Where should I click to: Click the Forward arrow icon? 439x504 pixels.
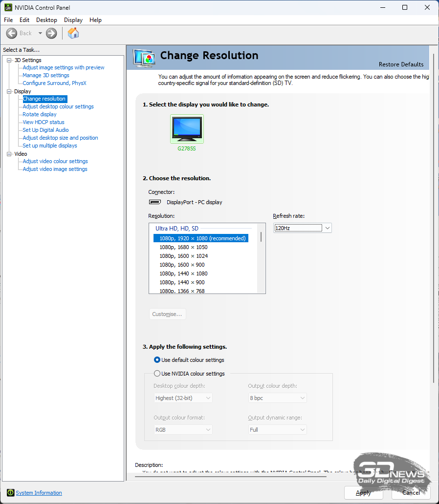[51, 33]
